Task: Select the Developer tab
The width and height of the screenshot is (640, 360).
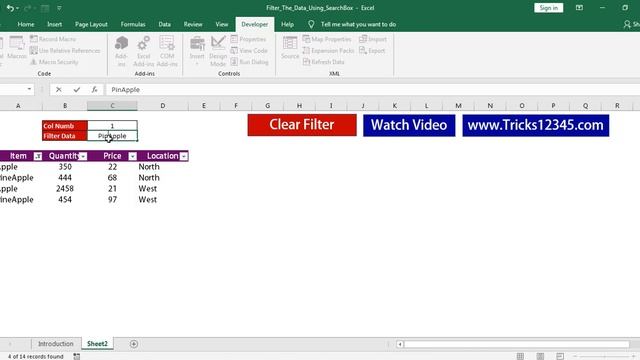Action: tap(255, 24)
